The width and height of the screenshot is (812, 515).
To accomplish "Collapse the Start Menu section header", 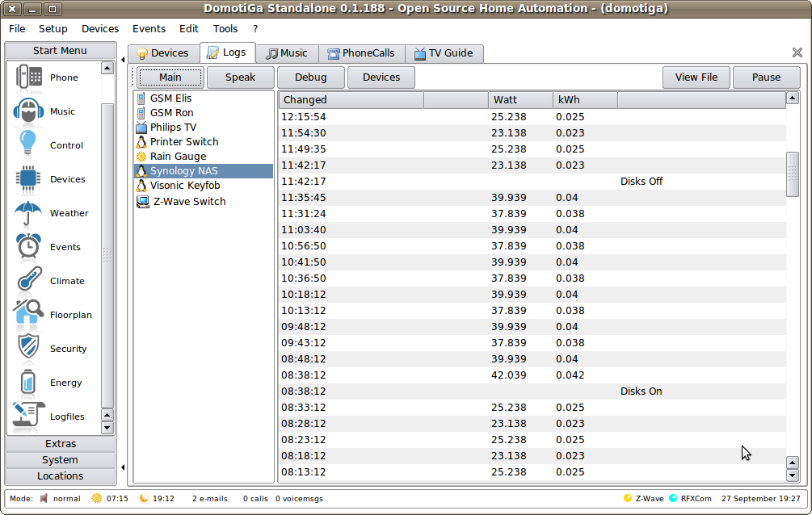I will pyautogui.click(x=60, y=50).
